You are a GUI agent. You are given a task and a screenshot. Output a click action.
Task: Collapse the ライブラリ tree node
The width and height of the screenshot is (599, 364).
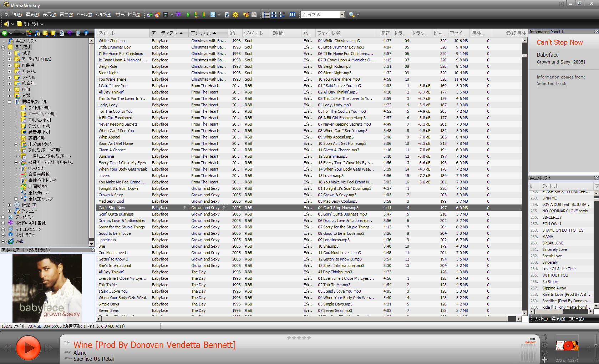tap(3, 47)
